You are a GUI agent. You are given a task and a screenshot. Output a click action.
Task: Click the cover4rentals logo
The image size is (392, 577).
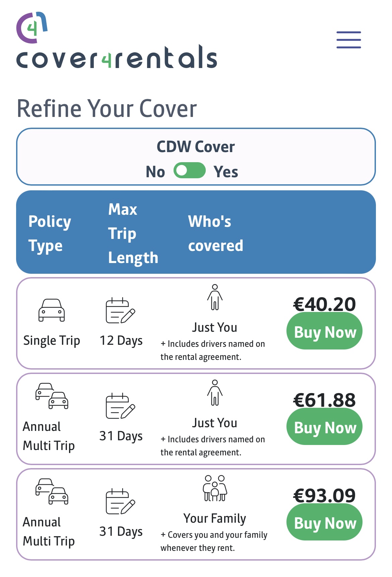click(116, 41)
